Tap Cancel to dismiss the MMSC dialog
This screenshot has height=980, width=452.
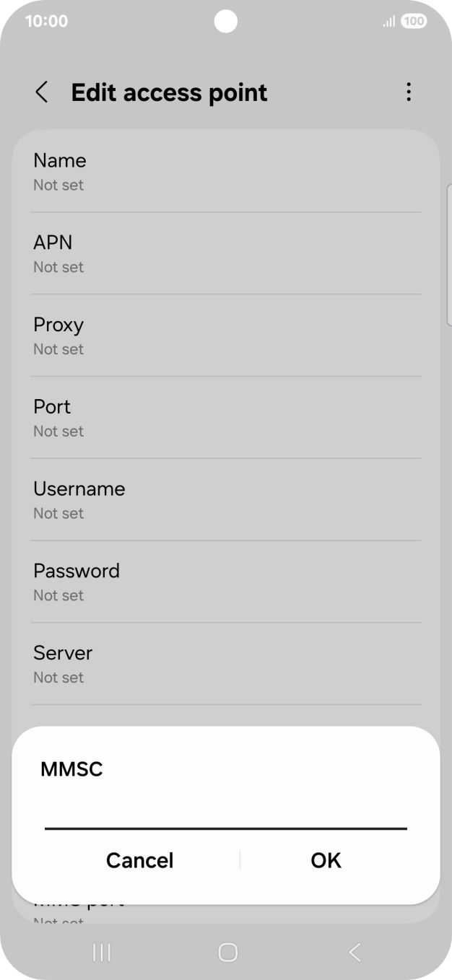click(139, 860)
